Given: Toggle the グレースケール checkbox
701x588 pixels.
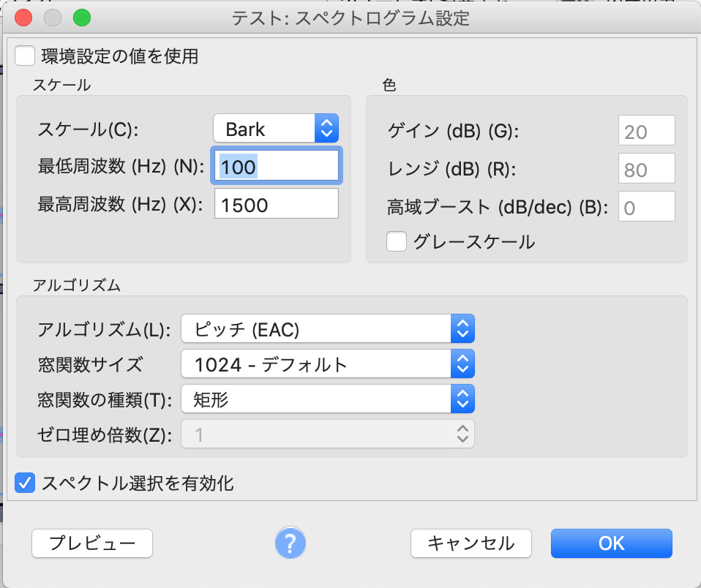Looking at the screenshot, I should 397,241.
